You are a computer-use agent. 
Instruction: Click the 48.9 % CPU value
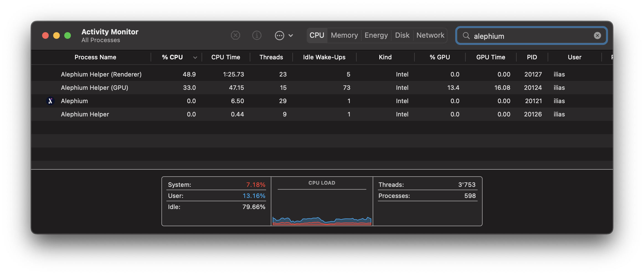click(x=189, y=74)
